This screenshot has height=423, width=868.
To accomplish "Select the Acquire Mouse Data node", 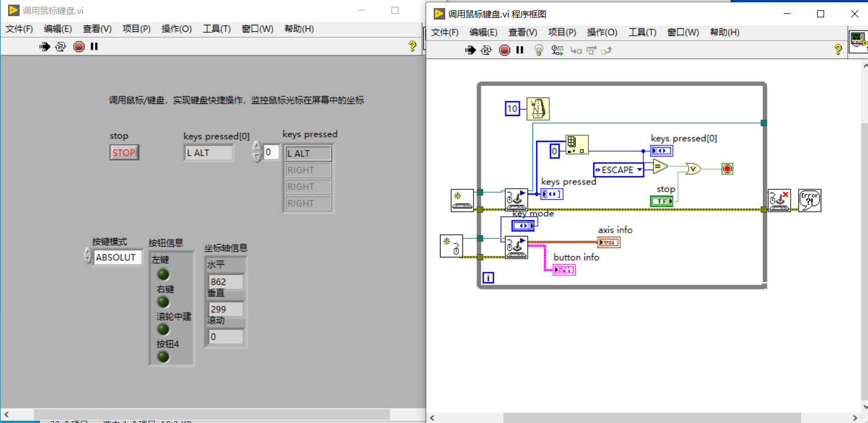I will pyautogui.click(x=516, y=247).
